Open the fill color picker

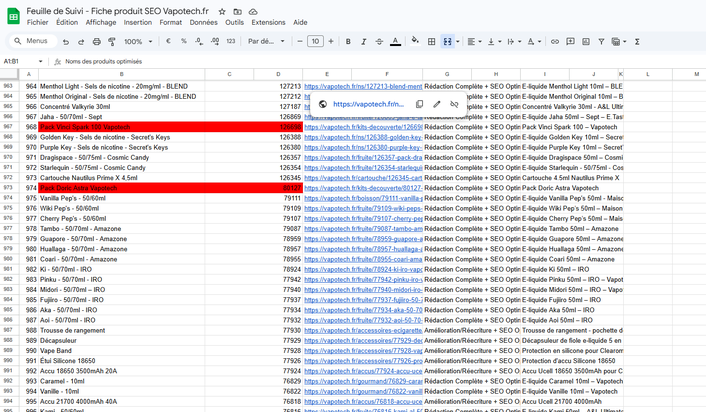[414, 42]
